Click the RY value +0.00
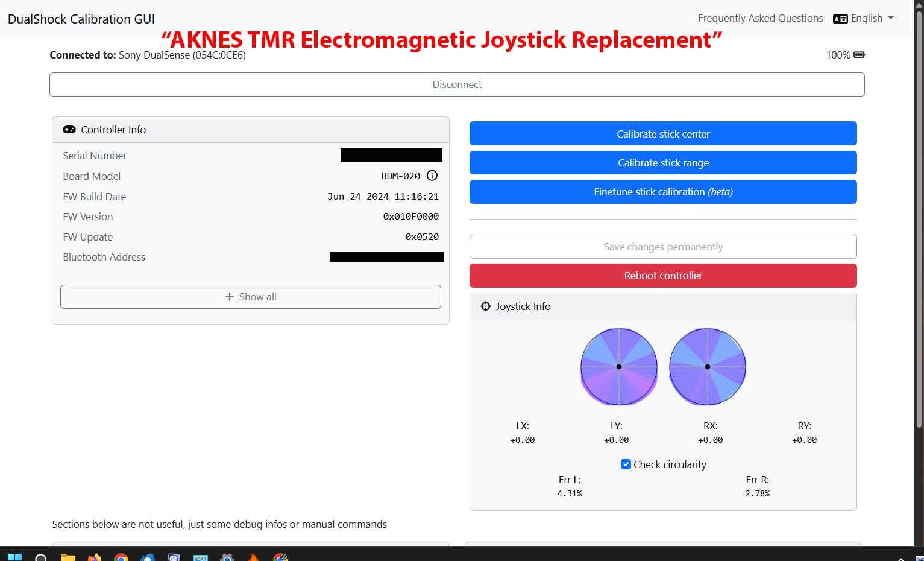The width and height of the screenshot is (924, 561). click(805, 440)
